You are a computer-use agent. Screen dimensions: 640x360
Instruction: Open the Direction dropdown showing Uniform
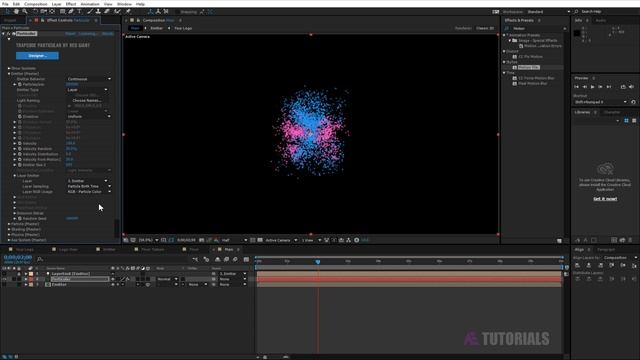(89, 116)
